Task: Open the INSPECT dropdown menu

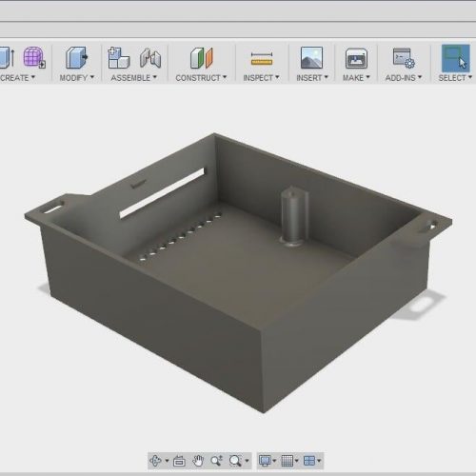Action: click(x=261, y=78)
